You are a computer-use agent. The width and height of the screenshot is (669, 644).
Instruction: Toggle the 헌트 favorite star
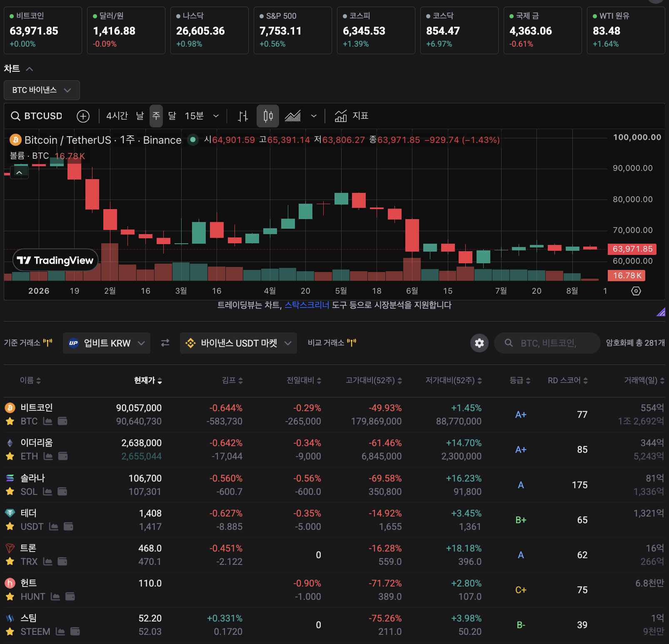[x=10, y=597]
